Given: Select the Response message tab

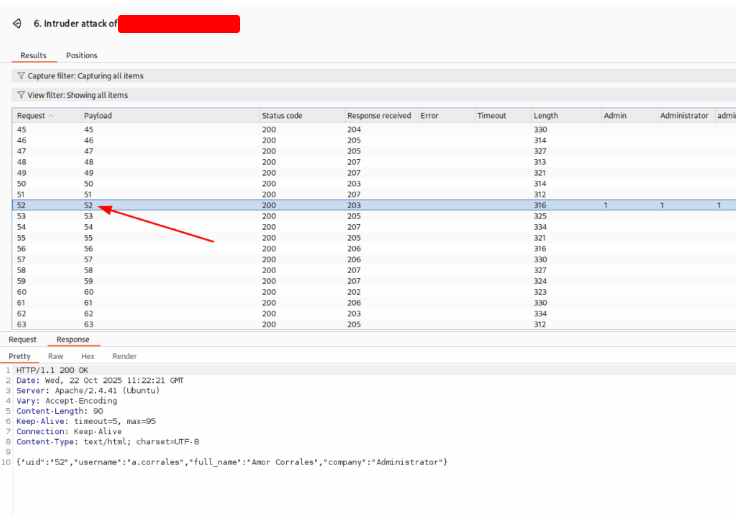Looking at the screenshot, I should 72,340.
